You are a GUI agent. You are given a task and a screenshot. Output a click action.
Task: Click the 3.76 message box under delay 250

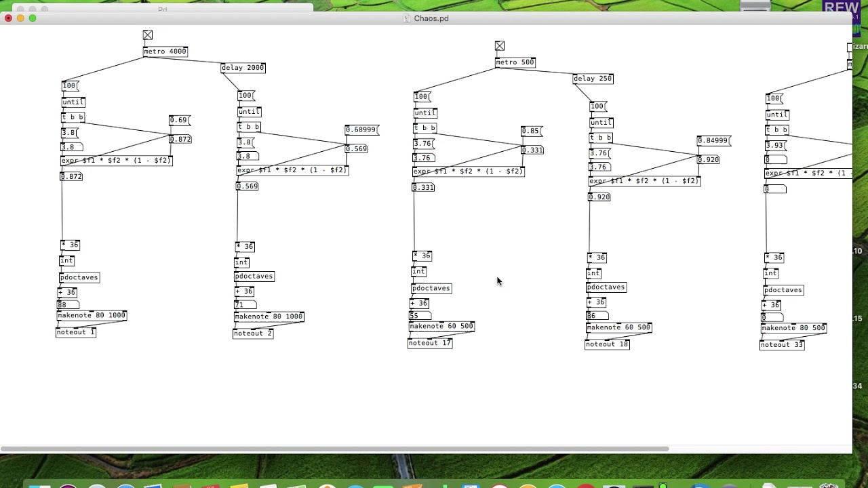[599, 154]
